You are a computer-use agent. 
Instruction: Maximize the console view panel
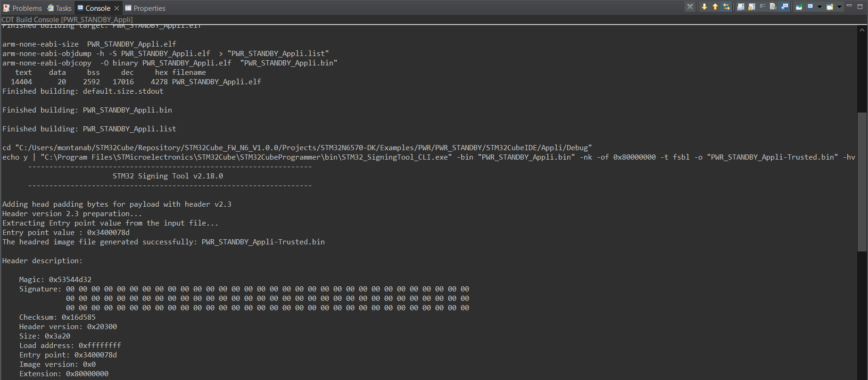(860, 6)
